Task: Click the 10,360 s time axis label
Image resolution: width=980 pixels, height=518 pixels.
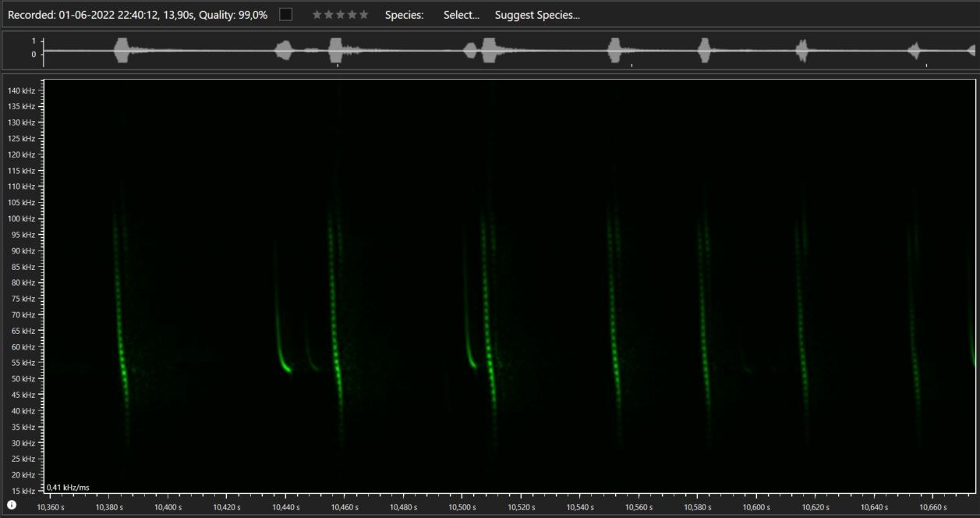Action: tap(51, 507)
